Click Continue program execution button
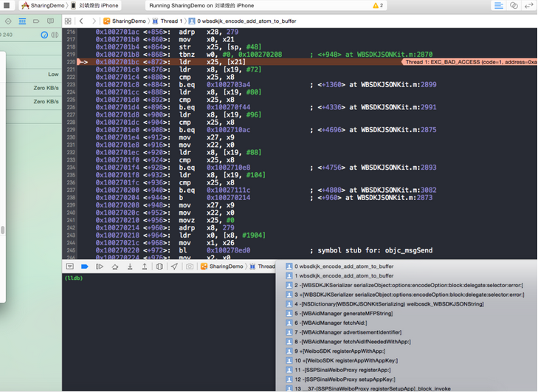Screen dimensions: 538x392 point(100,267)
